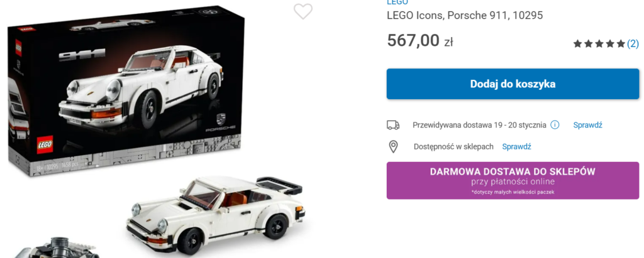Viewport: 644px width, 258px height.
Task: Open the built white Porsche model image
Action: (x=214, y=213)
